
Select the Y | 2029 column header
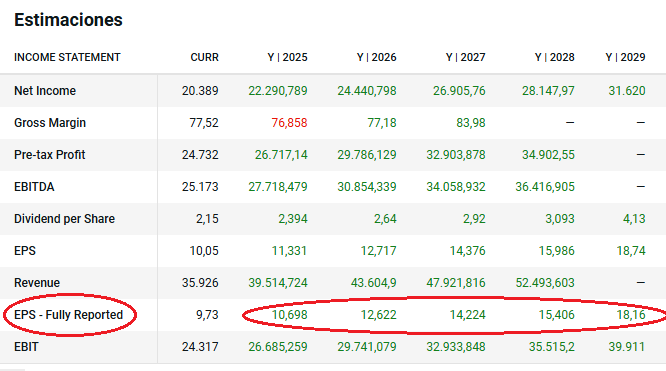(626, 57)
